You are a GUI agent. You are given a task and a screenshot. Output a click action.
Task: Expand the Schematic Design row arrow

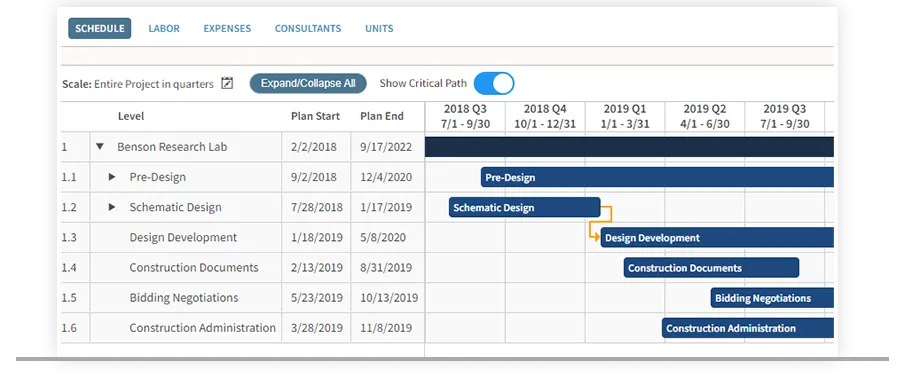112,207
